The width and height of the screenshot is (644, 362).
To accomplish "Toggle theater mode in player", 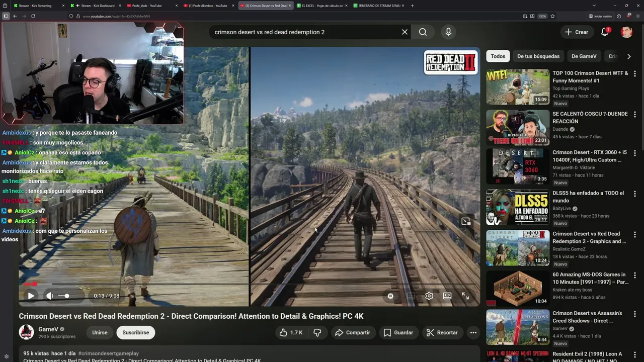I will [447, 296].
